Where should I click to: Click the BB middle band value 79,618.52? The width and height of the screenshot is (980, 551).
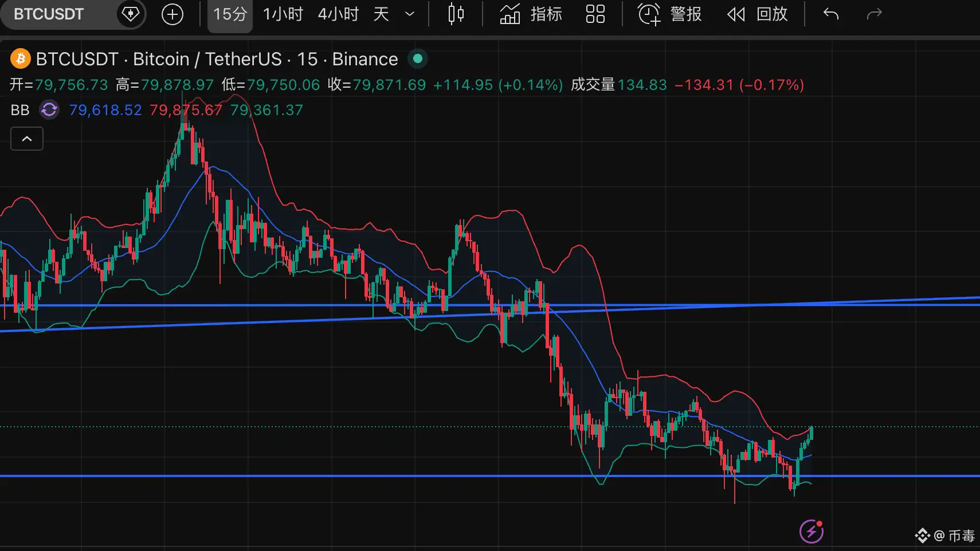(105, 110)
